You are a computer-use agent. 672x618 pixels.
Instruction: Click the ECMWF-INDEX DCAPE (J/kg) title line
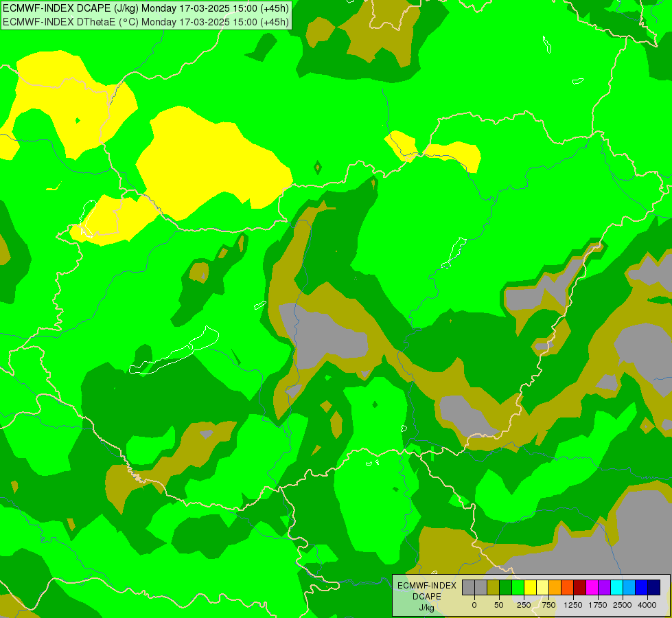click(146, 8)
